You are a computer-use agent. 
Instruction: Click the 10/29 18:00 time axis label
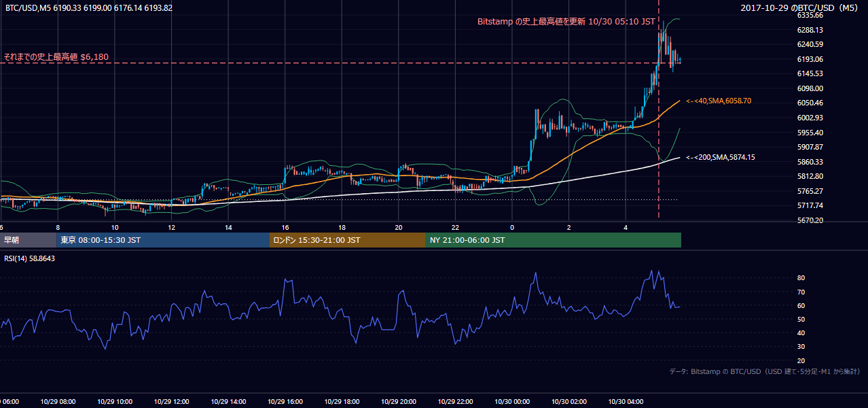(x=342, y=402)
